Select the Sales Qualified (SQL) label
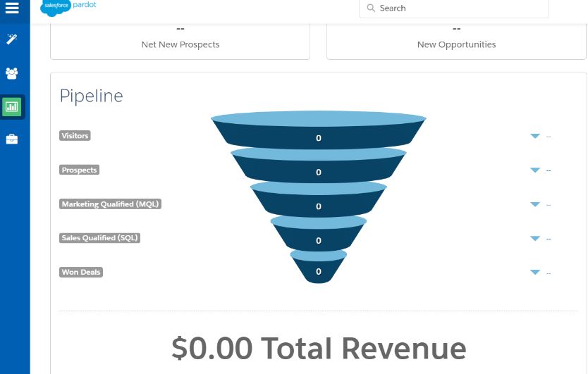The width and height of the screenshot is (588, 374). point(99,238)
